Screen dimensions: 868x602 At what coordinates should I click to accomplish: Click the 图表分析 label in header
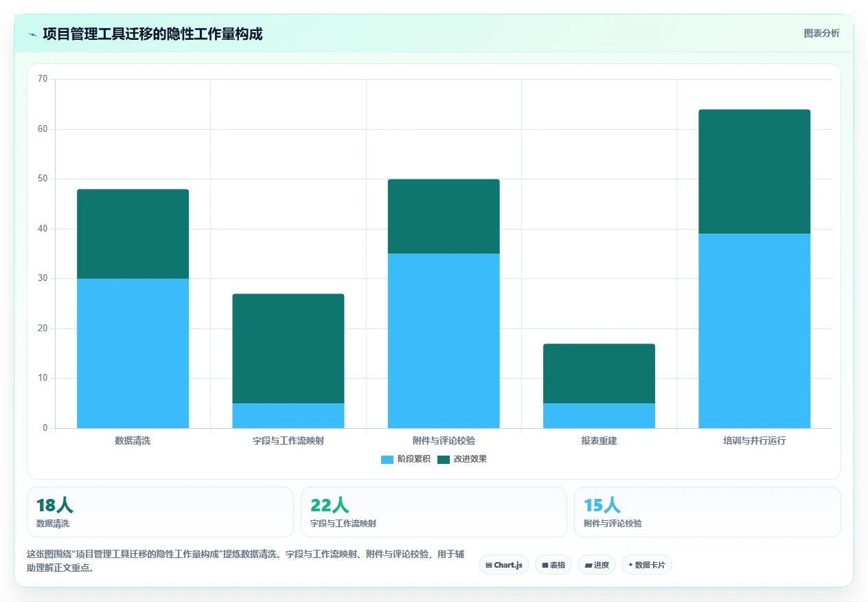[821, 33]
